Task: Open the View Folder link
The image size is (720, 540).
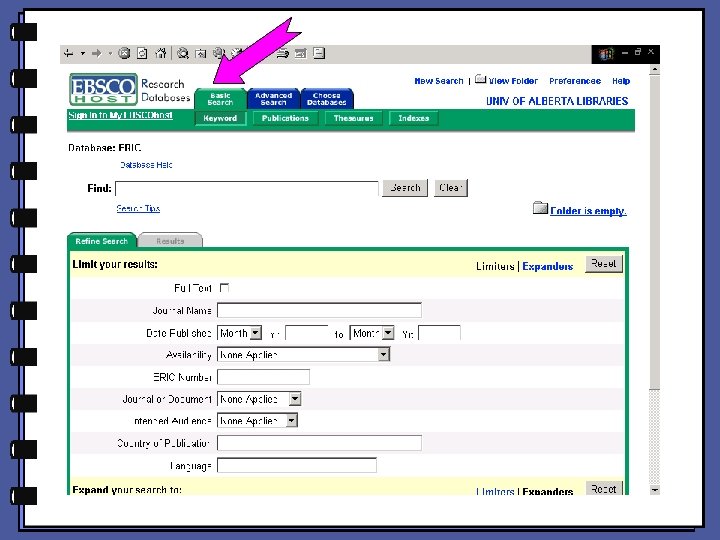Action: (513, 81)
